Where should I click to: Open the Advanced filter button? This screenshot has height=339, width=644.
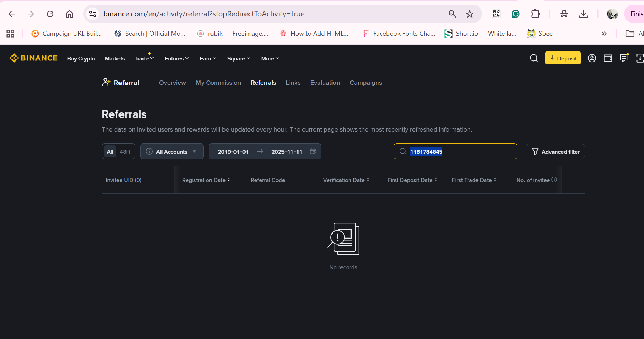[x=555, y=152]
